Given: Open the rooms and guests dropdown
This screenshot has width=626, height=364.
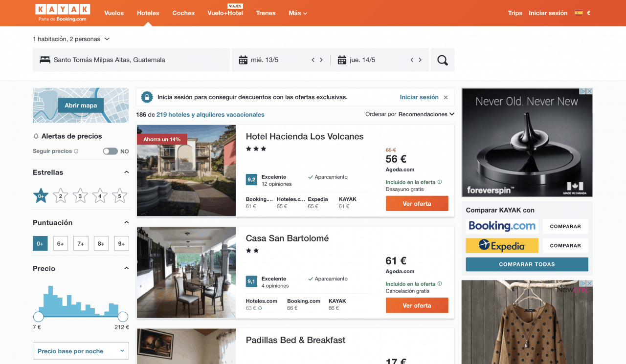Looking at the screenshot, I should click(71, 39).
